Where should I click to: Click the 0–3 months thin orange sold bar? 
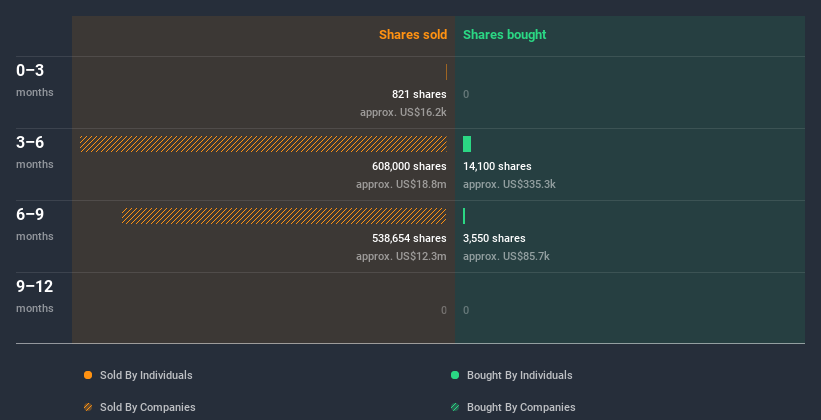(x=446, y=72)
